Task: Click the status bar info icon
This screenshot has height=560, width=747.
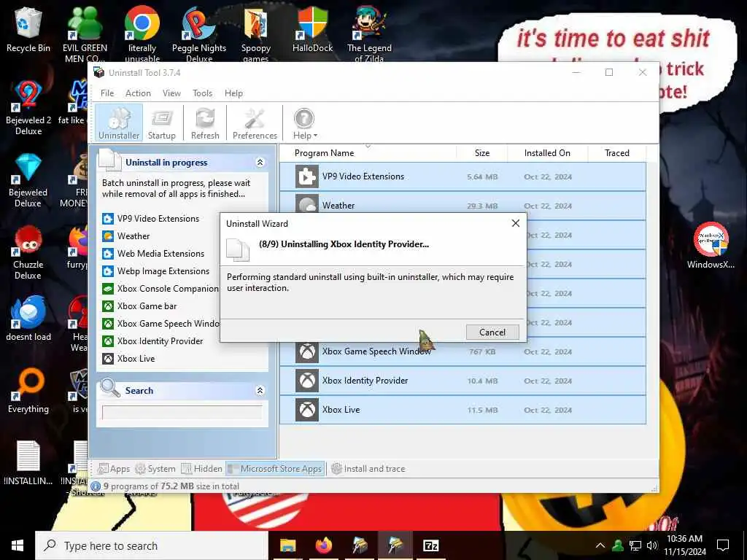Action: pos(96,486)
